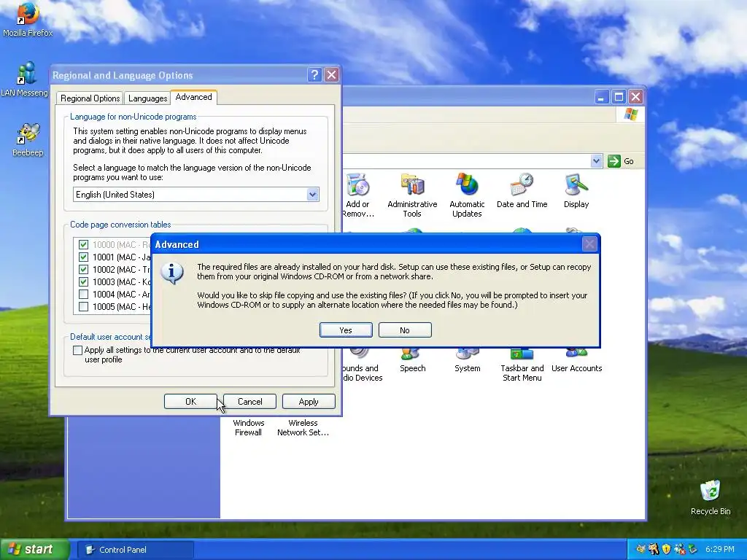Open User Accounts in Control Panel
747x560 pixels.
pyautogui.click(x=576, y=362)
